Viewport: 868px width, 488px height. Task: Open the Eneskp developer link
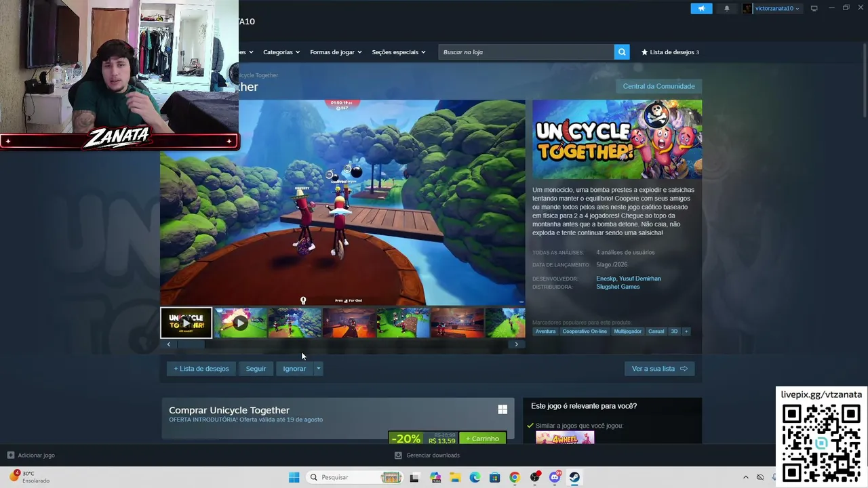tap(606, 279)
